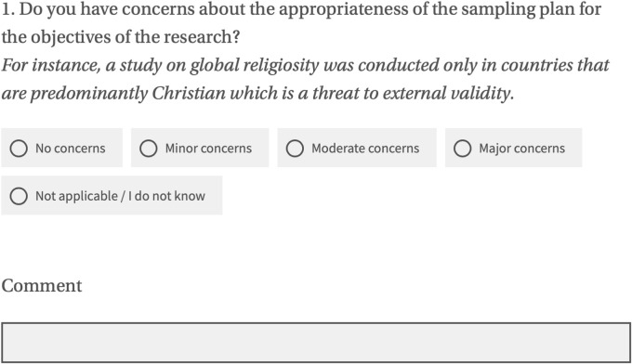
Task: Click the Comment heading label
Action: (x=42, y=285)
